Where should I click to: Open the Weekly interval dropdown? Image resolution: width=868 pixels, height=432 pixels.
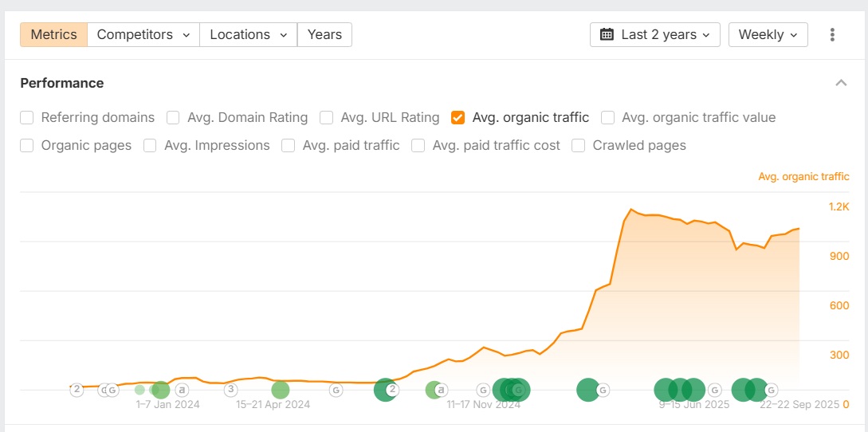tap(768, 35)
